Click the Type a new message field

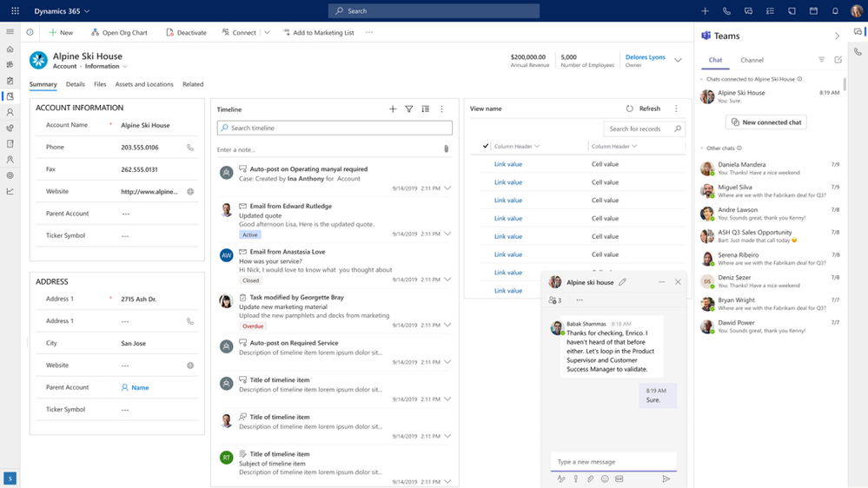(x=613, y=461)
